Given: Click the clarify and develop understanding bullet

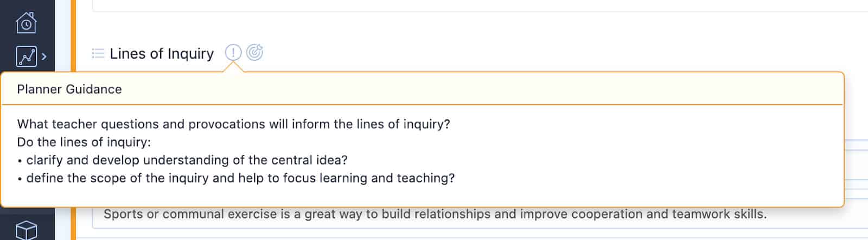Looking at the screenshot, I should pos(182,160).
